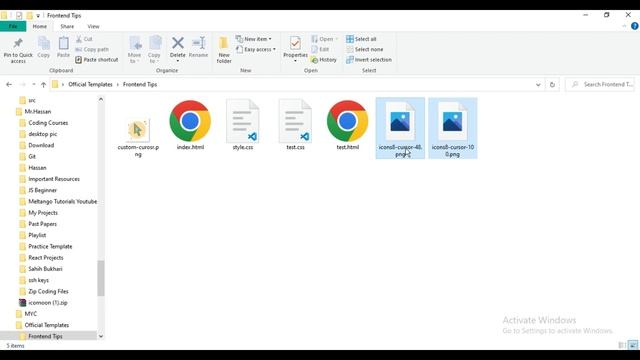
Task: Click the Search Frontend Tips box
Action: click(600, 84)
